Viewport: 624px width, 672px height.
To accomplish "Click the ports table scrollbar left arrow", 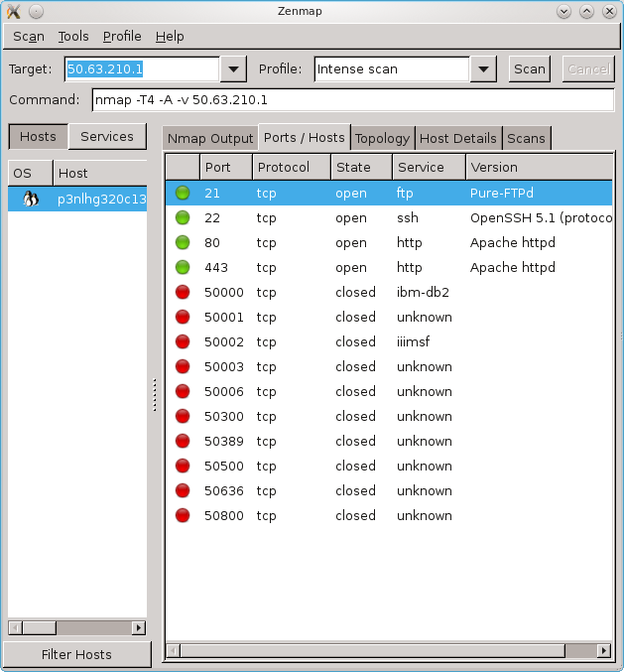I will [x=173, y=650].
